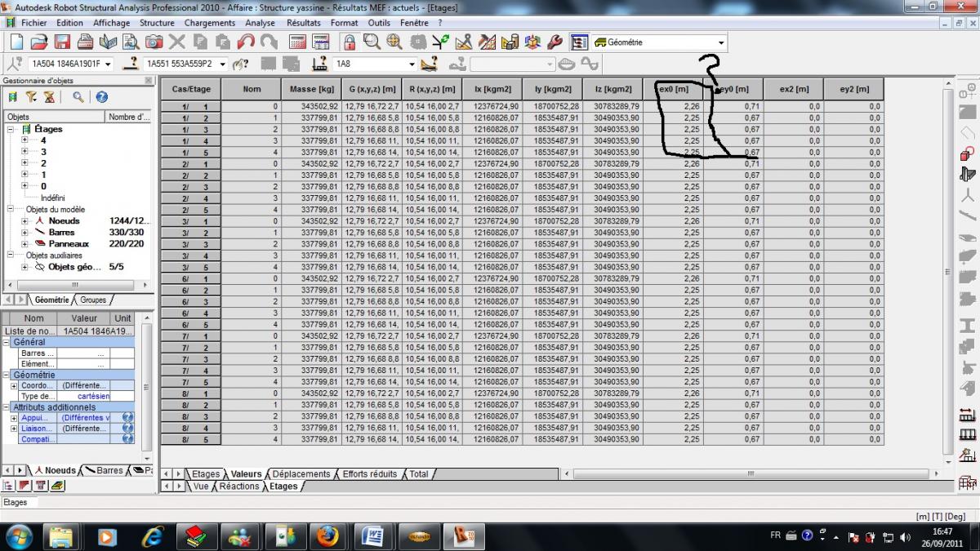Click the Undo red arrow icon

click(x=246, y=42)
